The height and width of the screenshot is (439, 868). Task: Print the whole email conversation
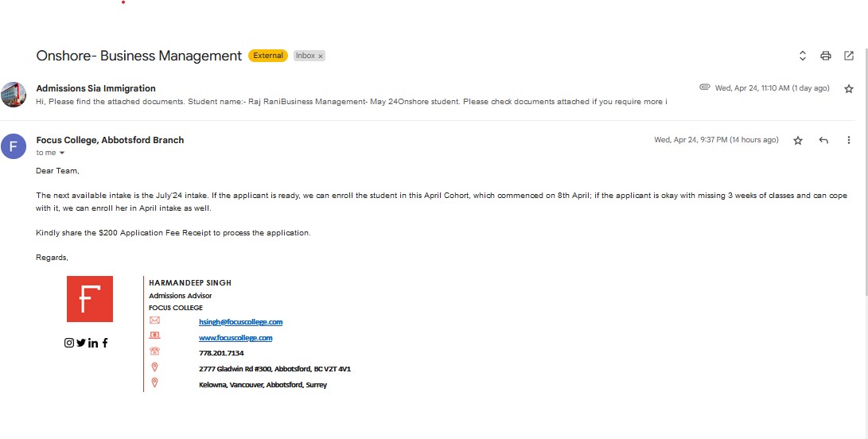coord(825,56)
